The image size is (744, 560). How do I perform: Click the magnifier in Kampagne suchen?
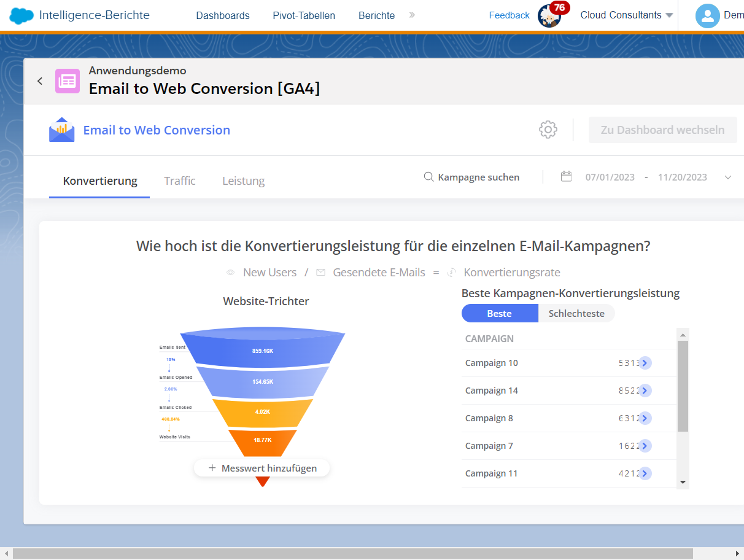(x=428, y=177)
